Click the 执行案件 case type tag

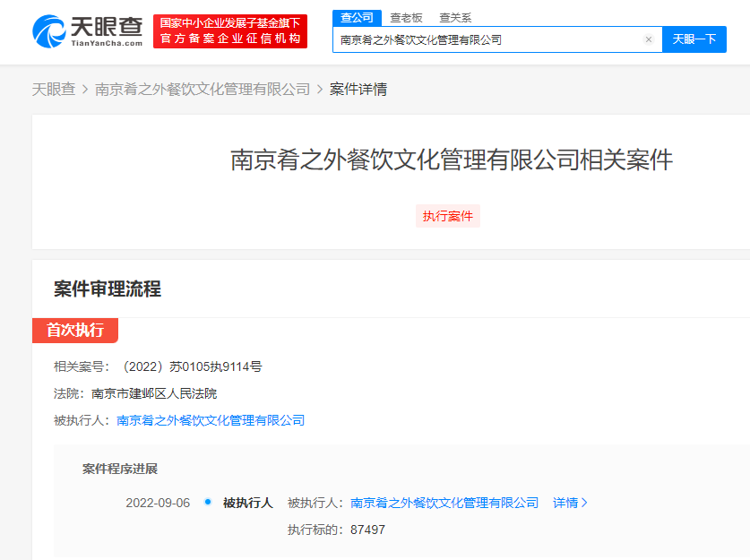448,216
